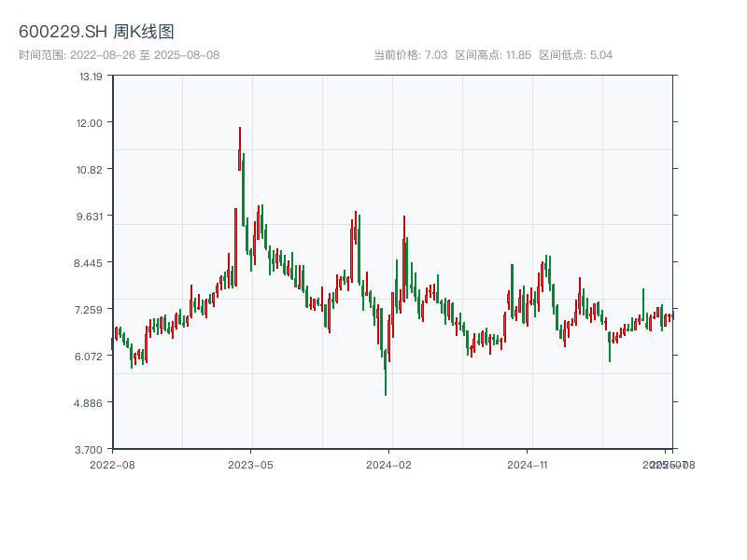
Task: Select the 4.886 y-axis tick label
Action: point(90,402)
